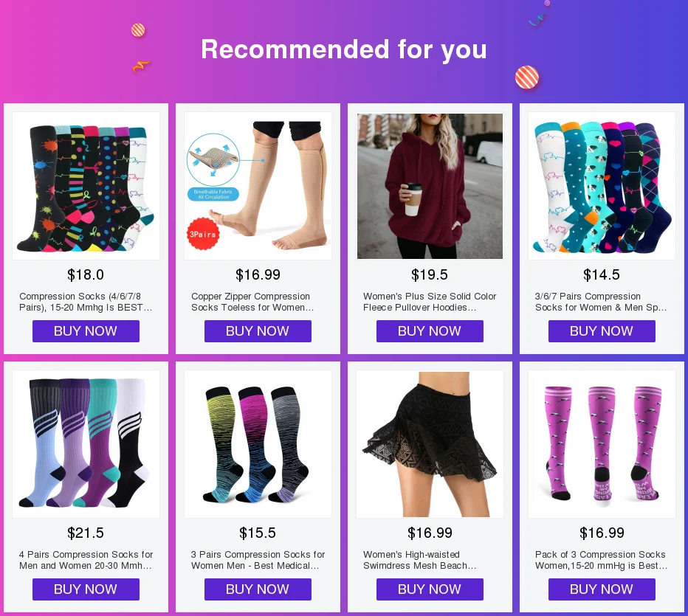688x616 pixels.
Task: Click Copper Zipper Compression Socks thumbnail
Action: click(x=258, y=186)
